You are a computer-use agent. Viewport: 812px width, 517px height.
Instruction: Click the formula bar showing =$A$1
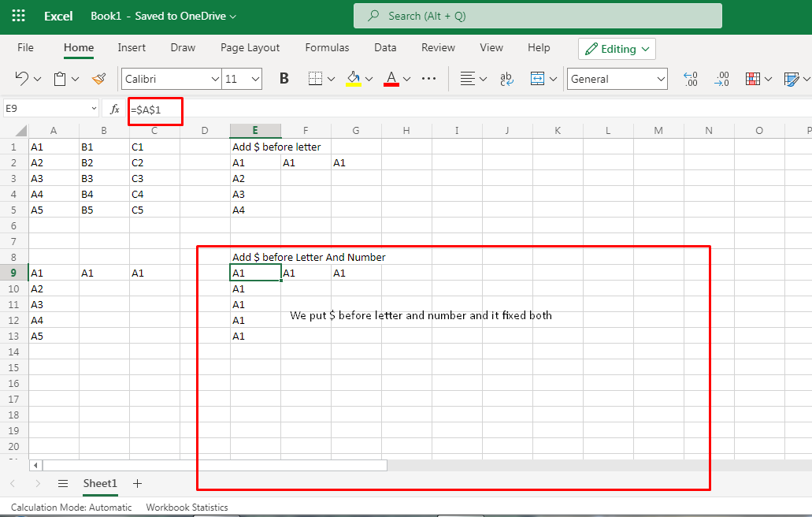pos(469,110)
